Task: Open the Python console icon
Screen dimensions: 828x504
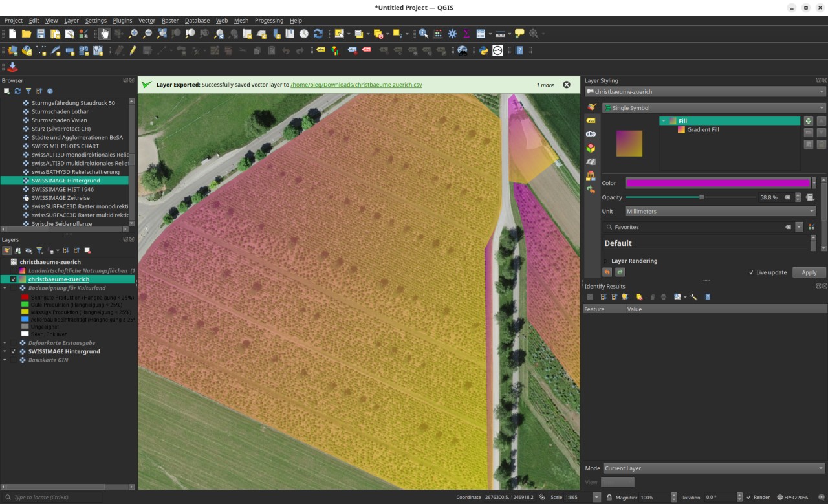Action: click(x=483, y=50)
